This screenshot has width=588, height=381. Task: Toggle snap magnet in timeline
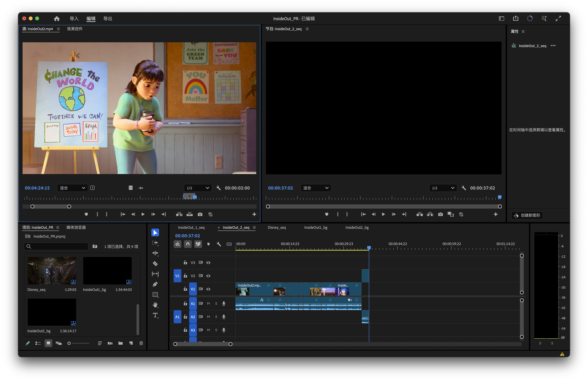coord(188,244)
